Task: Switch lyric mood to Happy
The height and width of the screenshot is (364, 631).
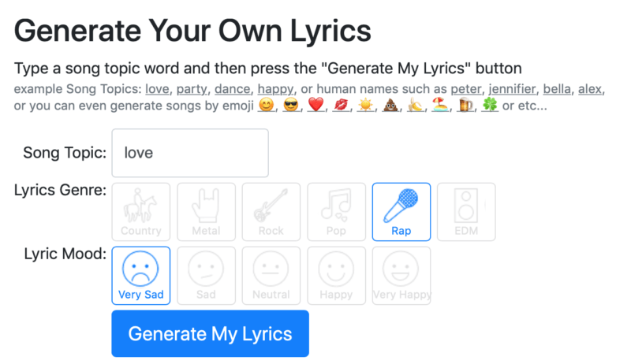Action: [x=336, y=275]
